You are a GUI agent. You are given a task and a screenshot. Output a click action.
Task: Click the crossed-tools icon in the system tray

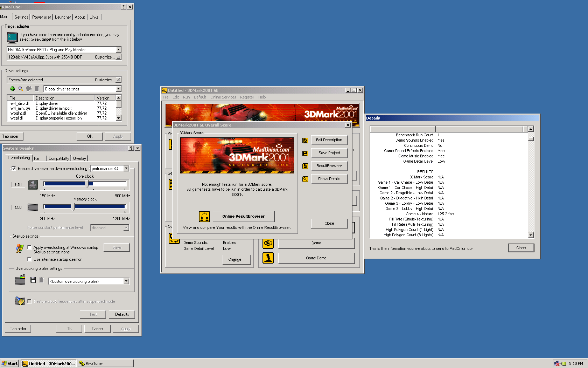(557, 363)
